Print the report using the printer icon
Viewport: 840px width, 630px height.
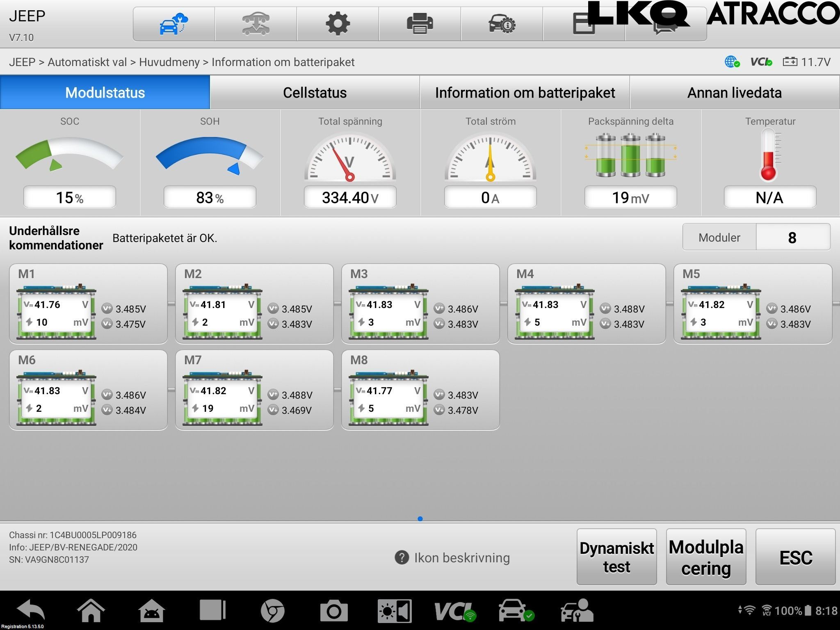pyautogui.click(x=420, y=24)
